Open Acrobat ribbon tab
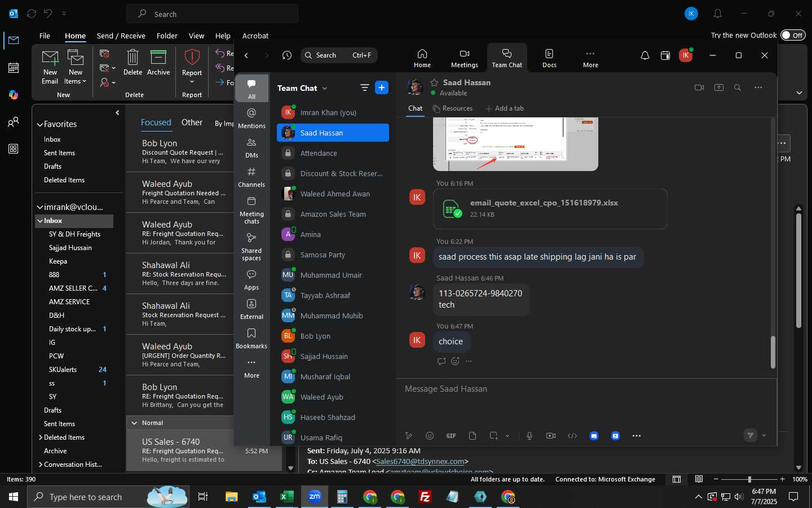Viewport: 812px width, 508px height. pos(255,36)
